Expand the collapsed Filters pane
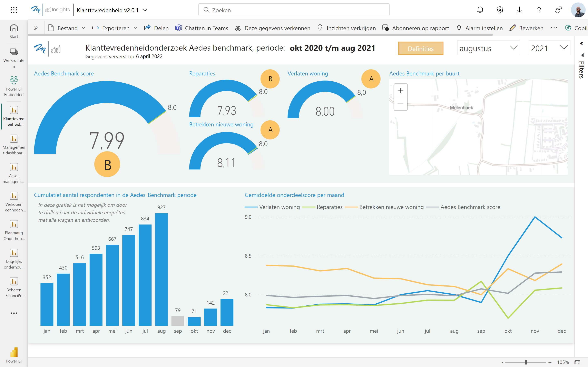Viewport: 588px width, 367px height. 581,44
